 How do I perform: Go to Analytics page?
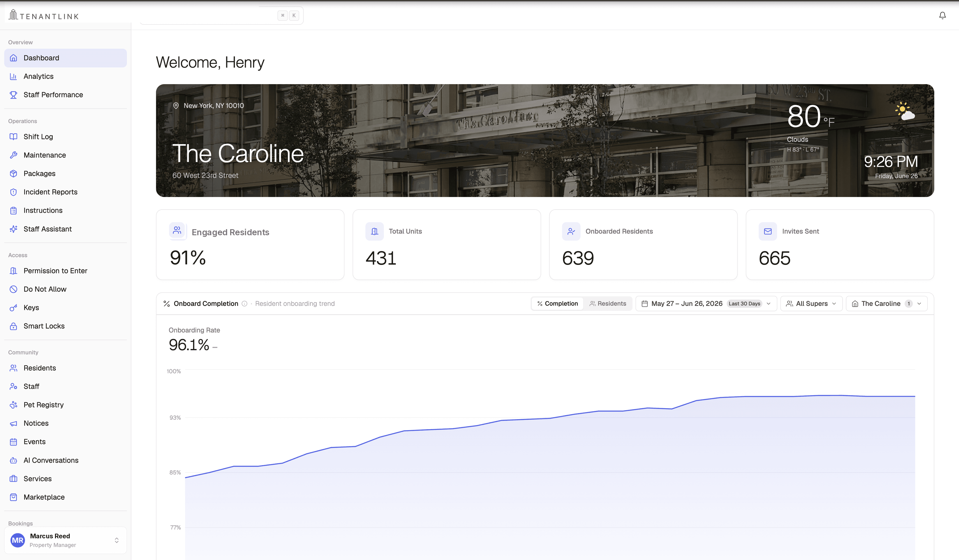(x=65, y=76)
